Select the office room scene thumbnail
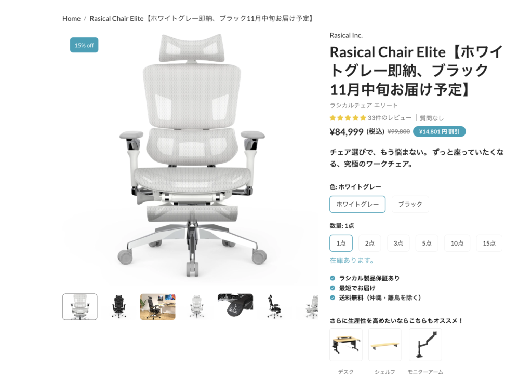The height and width of the screenshot is (392, 532). click(x=158, y=306)
